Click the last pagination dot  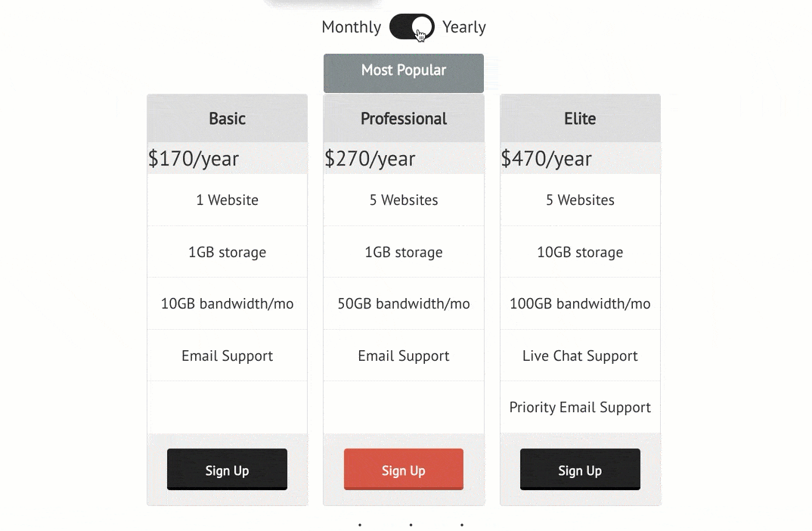(x=462, y=525)
